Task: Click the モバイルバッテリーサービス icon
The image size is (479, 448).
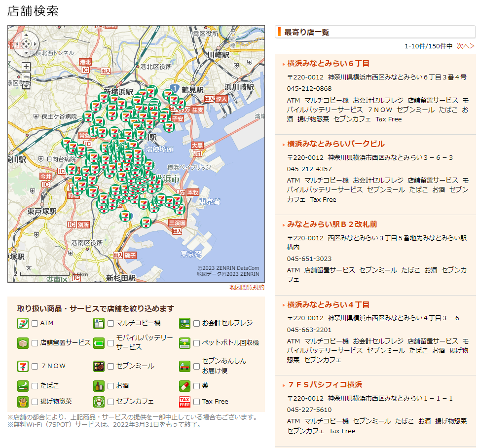Action: point(99,343)
